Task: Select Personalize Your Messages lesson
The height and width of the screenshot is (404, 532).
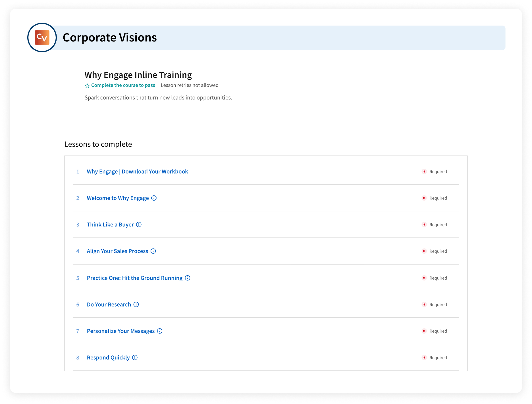Action: click(120, 331)
